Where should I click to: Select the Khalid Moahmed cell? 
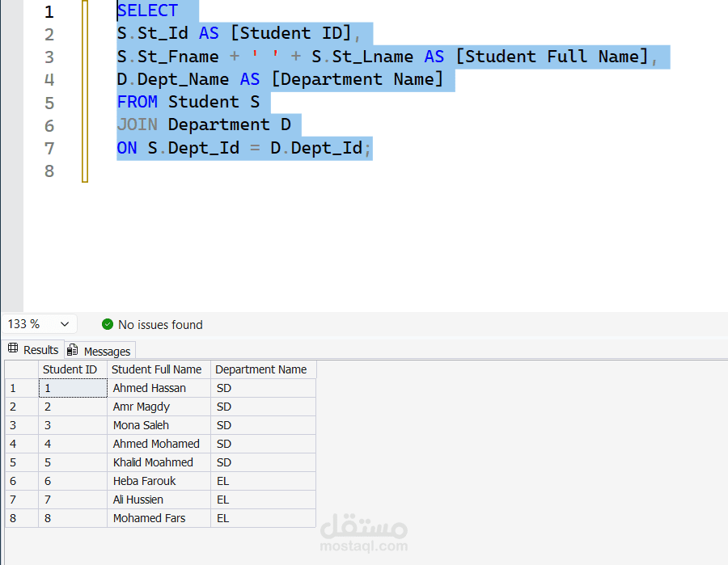click(159, 462)
